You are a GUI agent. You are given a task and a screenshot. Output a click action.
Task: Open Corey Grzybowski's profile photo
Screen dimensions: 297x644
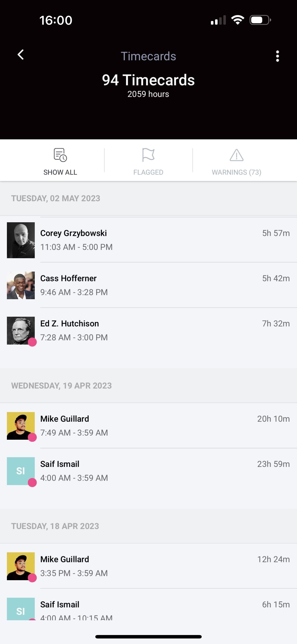[x=21, y=240]
